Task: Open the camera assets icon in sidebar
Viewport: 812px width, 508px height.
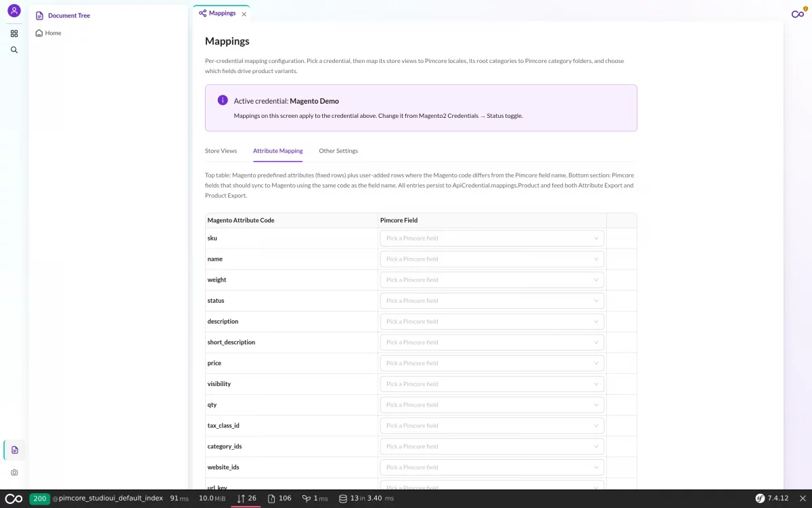Action: (x=14, y=472)
